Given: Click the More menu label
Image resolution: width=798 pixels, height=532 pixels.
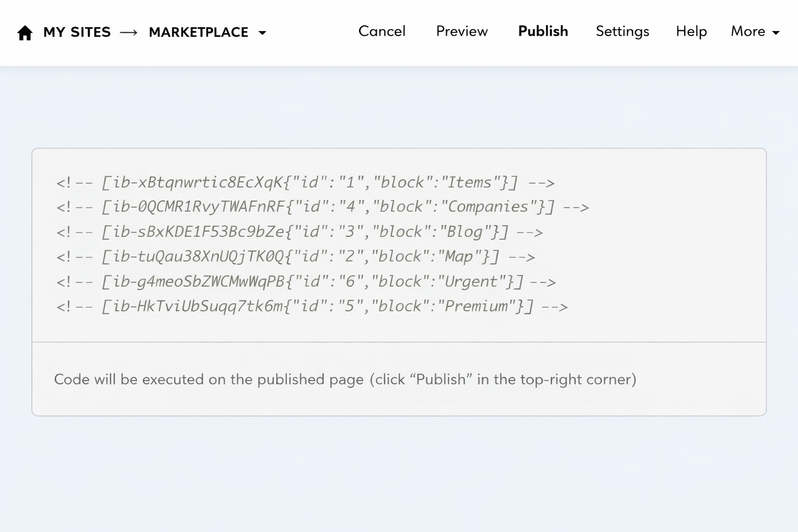Looking at the screenshot, I should point(748,31).
